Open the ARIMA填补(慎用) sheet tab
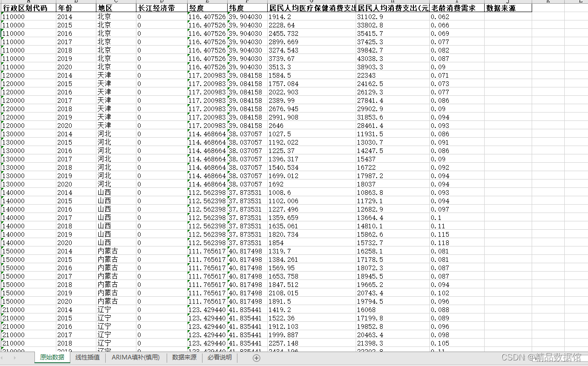The width and height of the screenshot is (588, 366). 135,357
